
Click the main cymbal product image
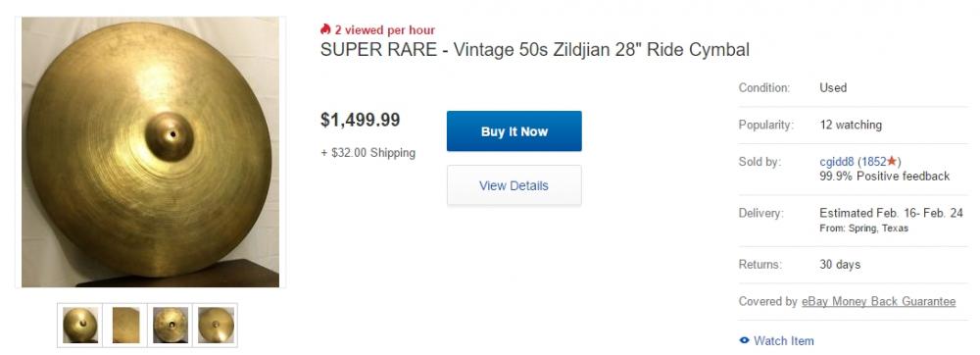(x=150, y=152)
